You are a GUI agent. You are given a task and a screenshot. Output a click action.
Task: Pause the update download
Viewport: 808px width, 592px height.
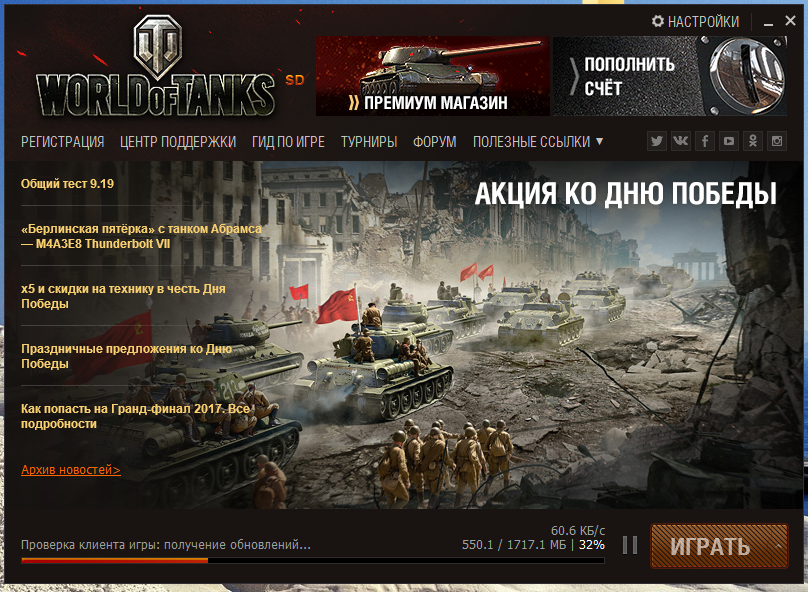630,545
